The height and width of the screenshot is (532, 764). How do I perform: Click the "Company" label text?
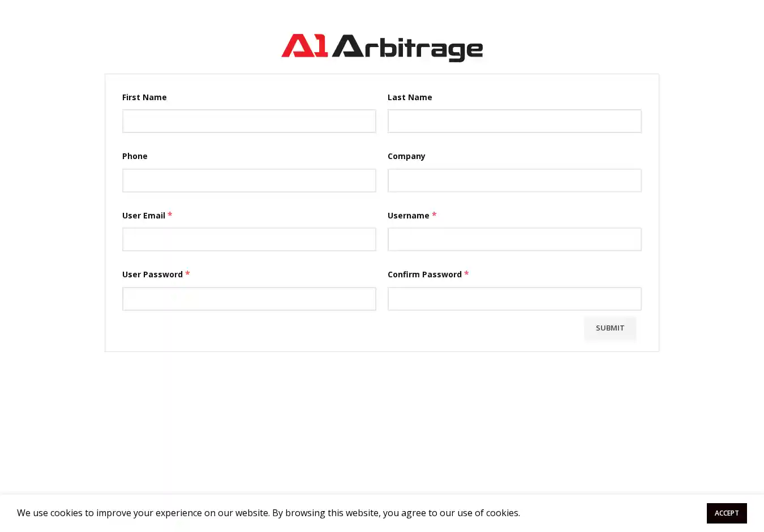[x=406, y=156]
